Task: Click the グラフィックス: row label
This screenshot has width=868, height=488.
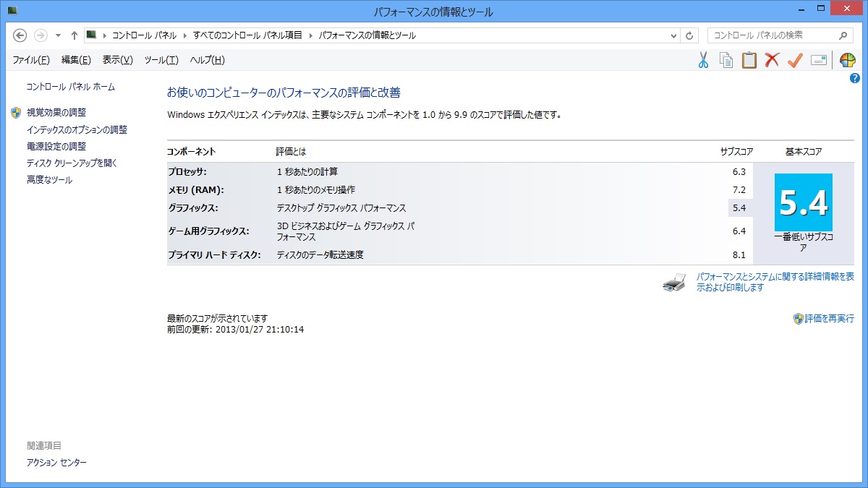Action: click(193, 208)
